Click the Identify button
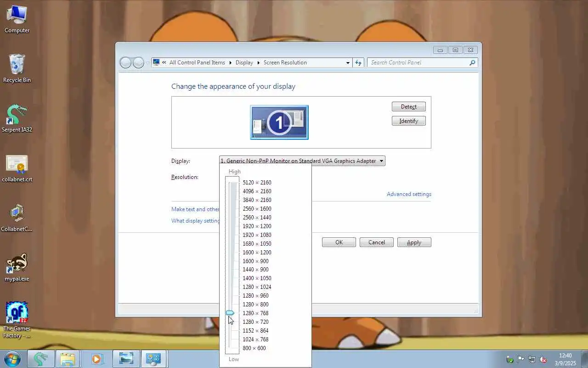The width and height of the screenshot is (588, 368). (409, 121)
